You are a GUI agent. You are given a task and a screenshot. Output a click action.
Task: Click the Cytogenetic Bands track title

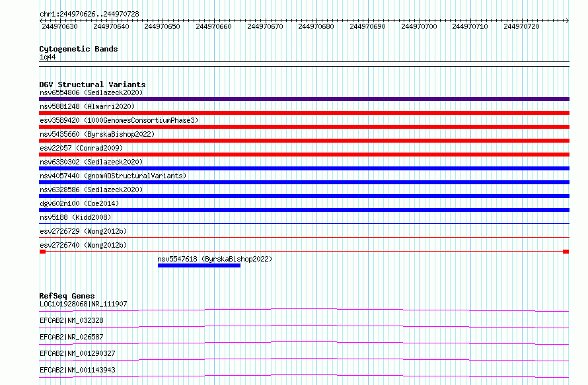pyautogui.click(x=79, y=49)
